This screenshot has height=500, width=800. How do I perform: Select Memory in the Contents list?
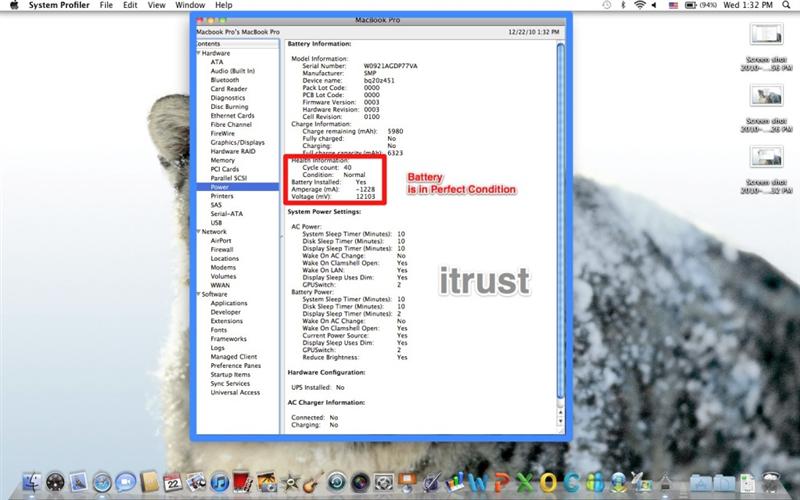222,160
